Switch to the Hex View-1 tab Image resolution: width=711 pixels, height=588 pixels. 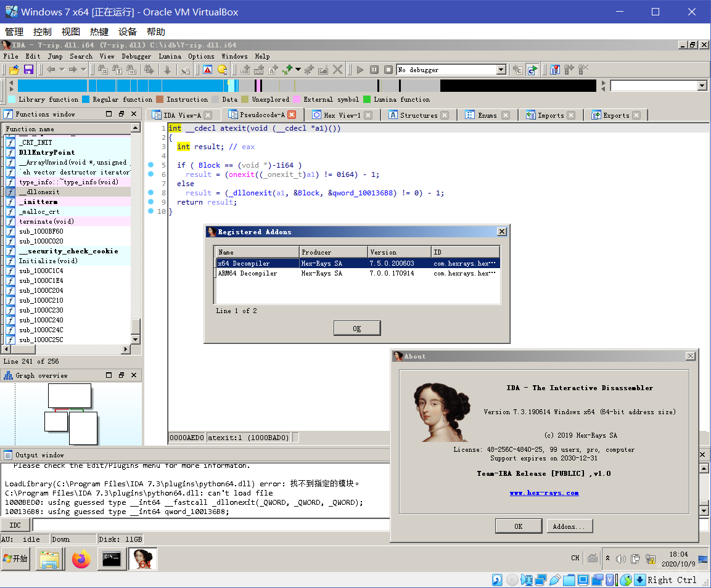pos(342,116)
